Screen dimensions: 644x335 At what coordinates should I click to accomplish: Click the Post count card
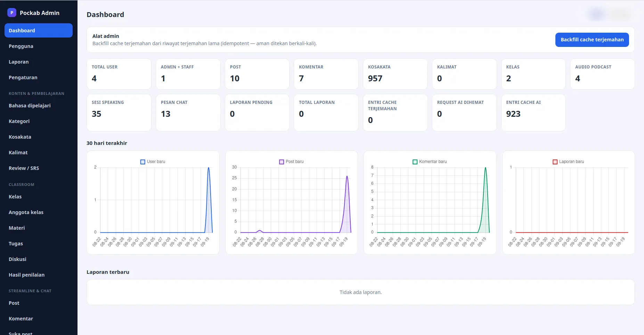257,74
